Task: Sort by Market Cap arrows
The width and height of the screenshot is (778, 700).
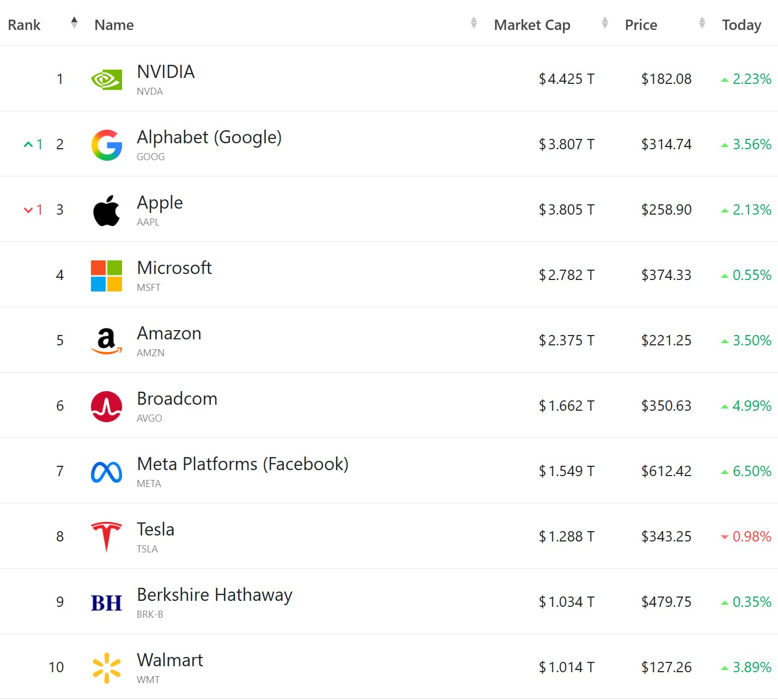Action: click(604, 23)
